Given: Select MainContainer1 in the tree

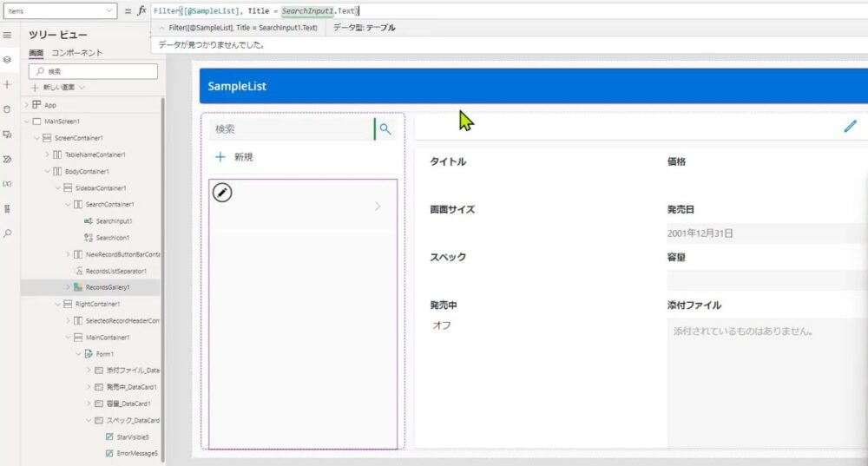Looking at the screenshot, I should point(108,337).
